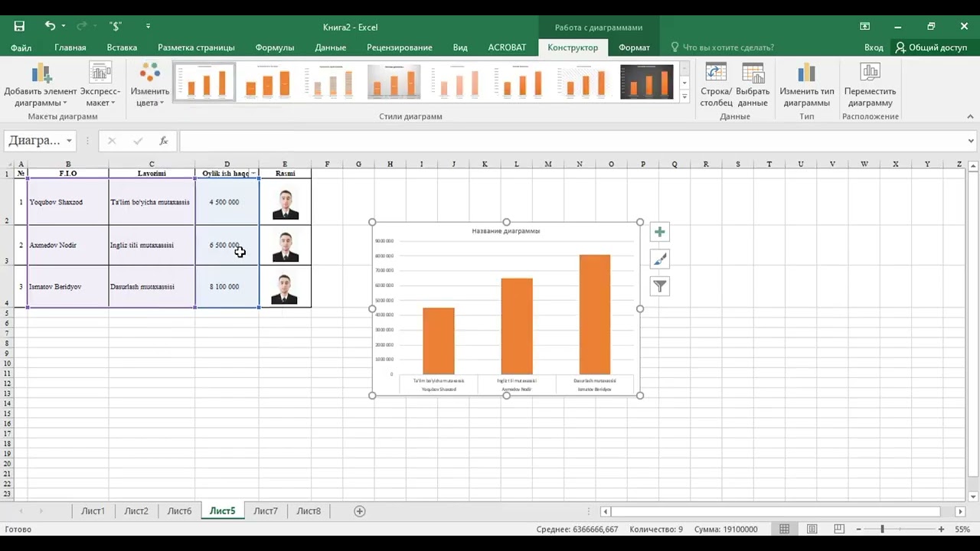Open the Данные ribbon tab
The width and height of the screenshot is (980, 551).
coord(330,47)
